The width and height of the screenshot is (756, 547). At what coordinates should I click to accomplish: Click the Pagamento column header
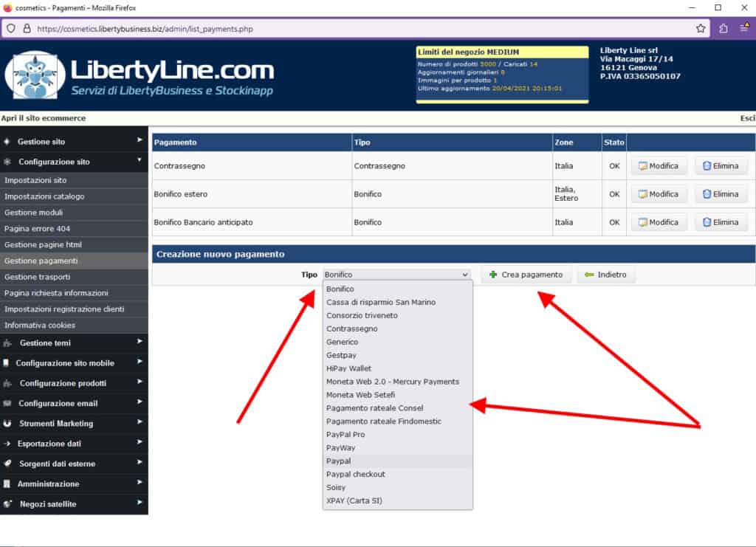point(252,142)
